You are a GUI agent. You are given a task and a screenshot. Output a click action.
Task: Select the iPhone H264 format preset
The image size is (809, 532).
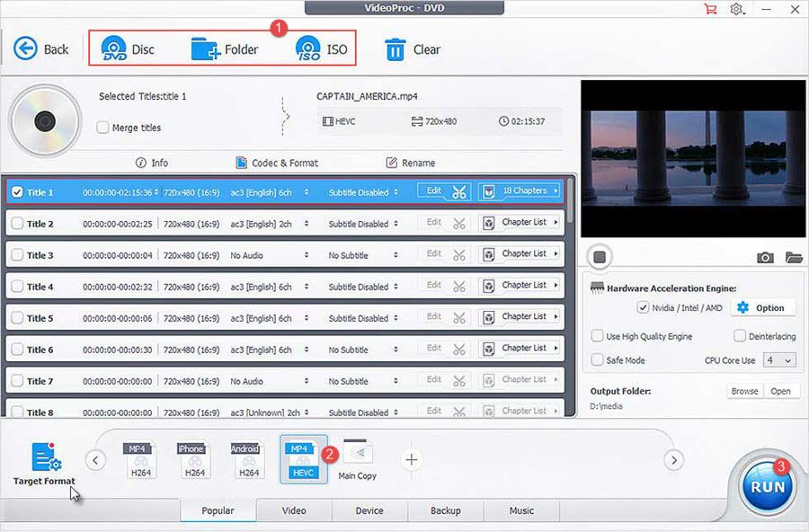[x=194, y=460]
